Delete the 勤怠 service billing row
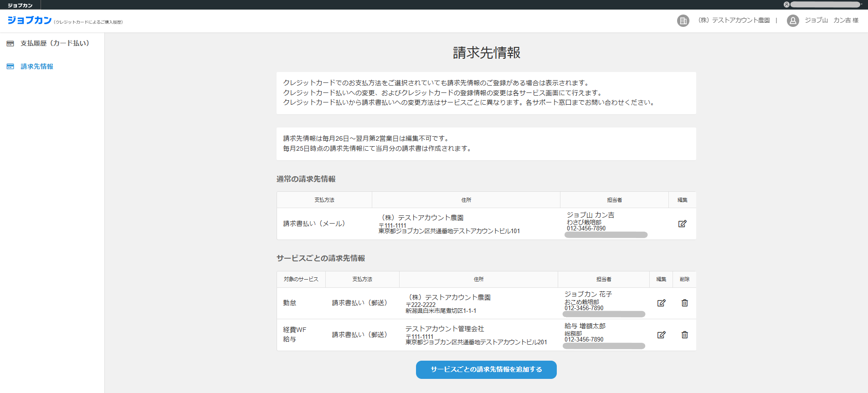The width and height of the screenshot is (868, 393). 684,303
